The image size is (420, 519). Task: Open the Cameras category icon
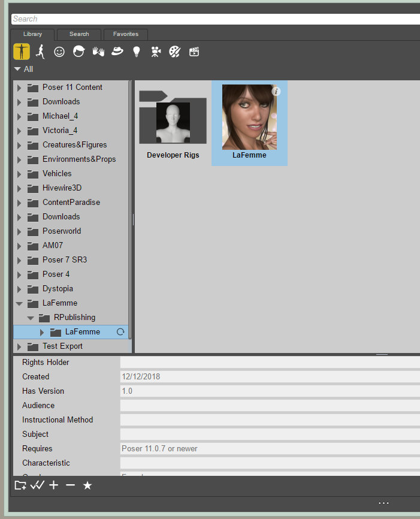tap(156, 52)
